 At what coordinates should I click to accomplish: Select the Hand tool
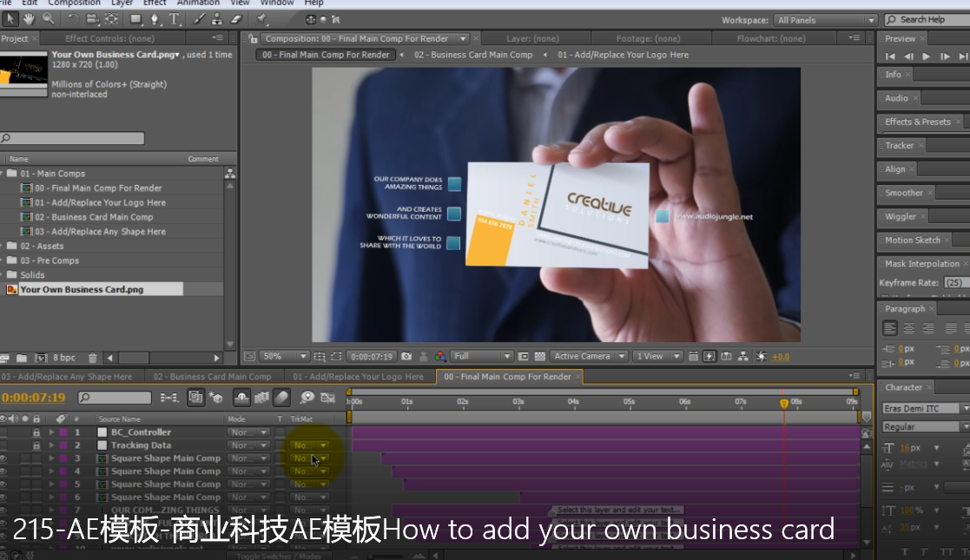29,19
